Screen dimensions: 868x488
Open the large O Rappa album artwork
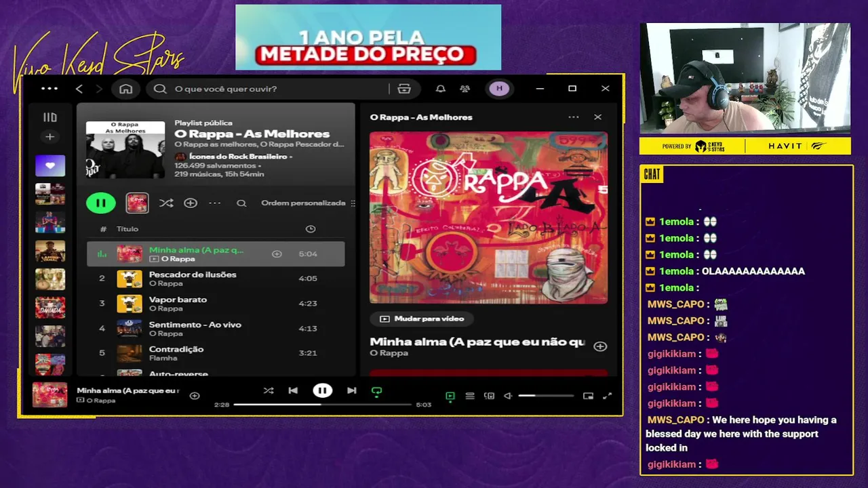pyautogui.click(x=488, y=218)
